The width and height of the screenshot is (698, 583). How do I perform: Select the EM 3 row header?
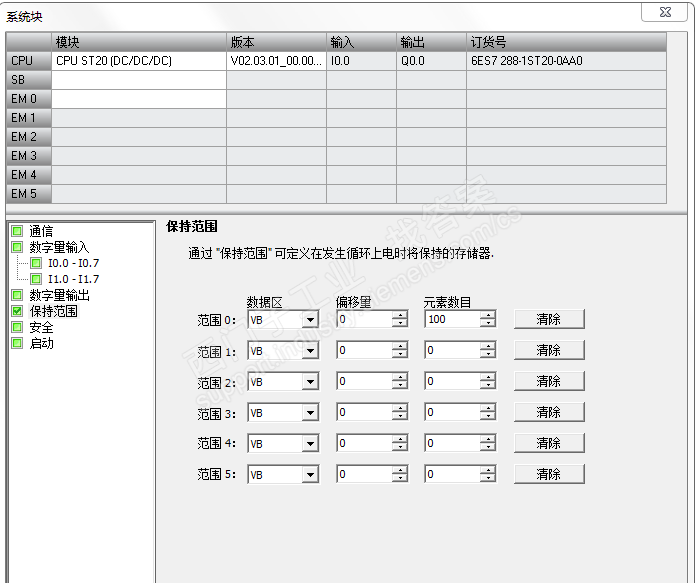[x=29, y=156]
